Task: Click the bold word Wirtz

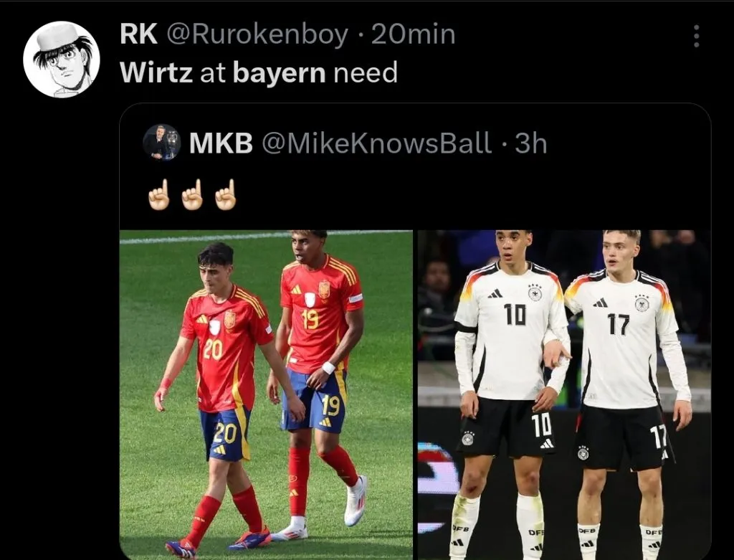Action: [156, 73]
